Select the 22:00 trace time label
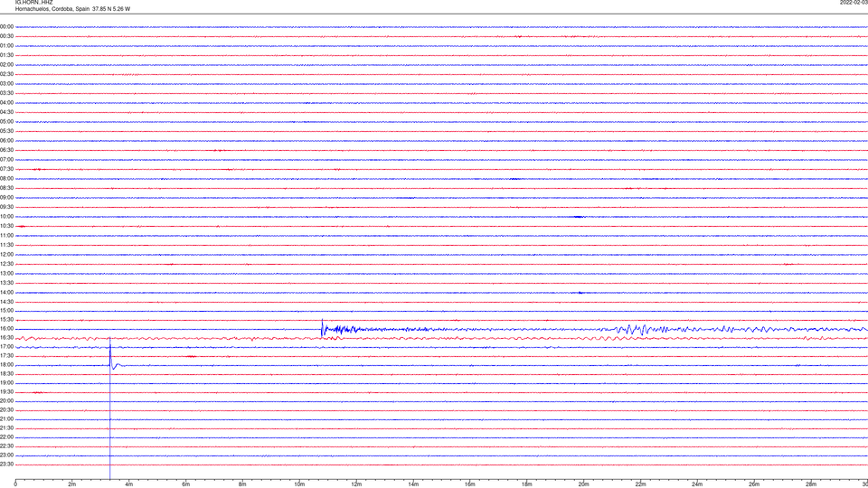The width and height of the screenshot is (868, 488). click(x=6, y=437)
